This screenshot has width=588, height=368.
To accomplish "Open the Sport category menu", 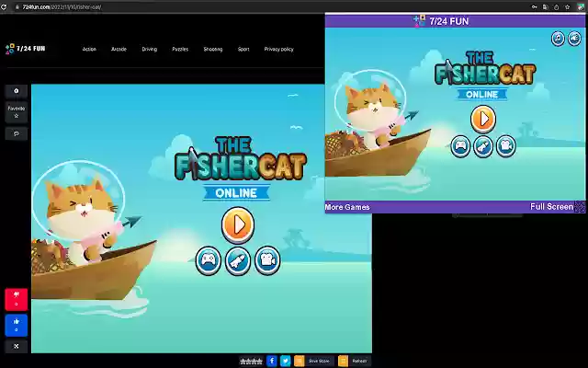I will click(x=243, y=49).
